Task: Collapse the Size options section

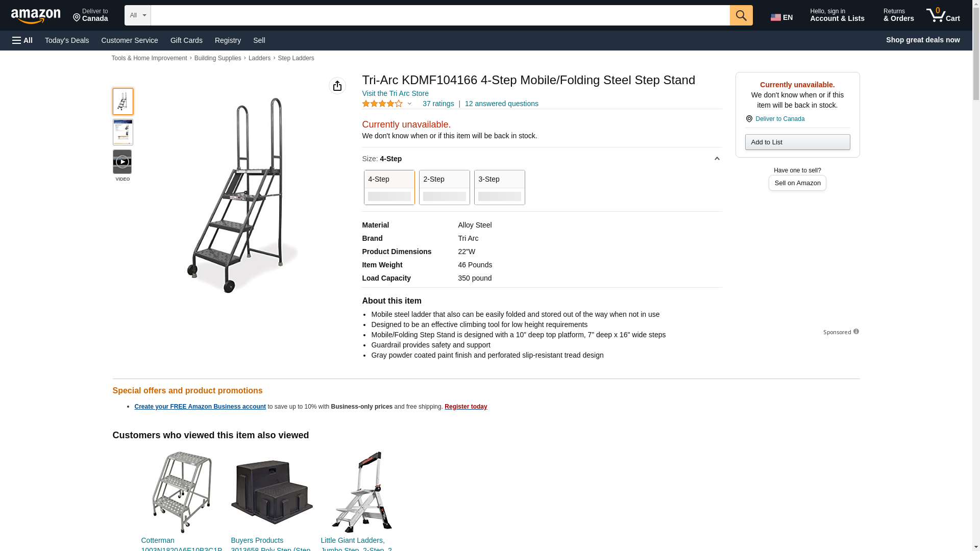Action: [x=717, y=159]
